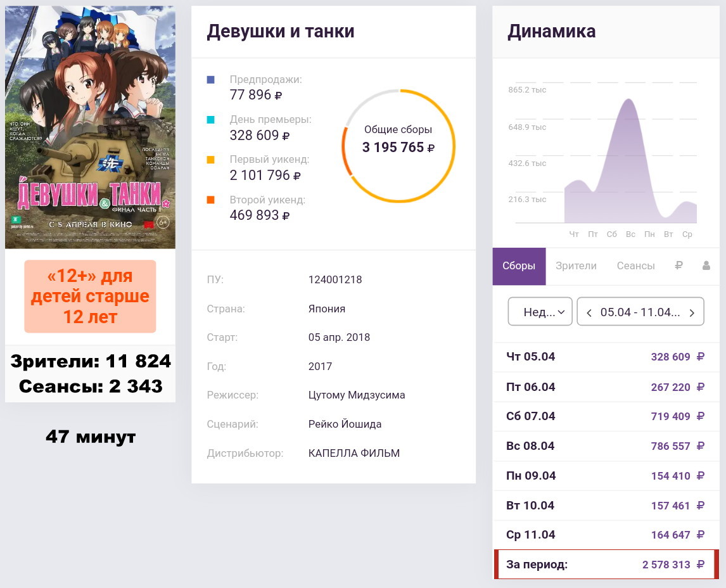
Task: Open the 05.04 - 11.04 date range picker
Action: 640,312
